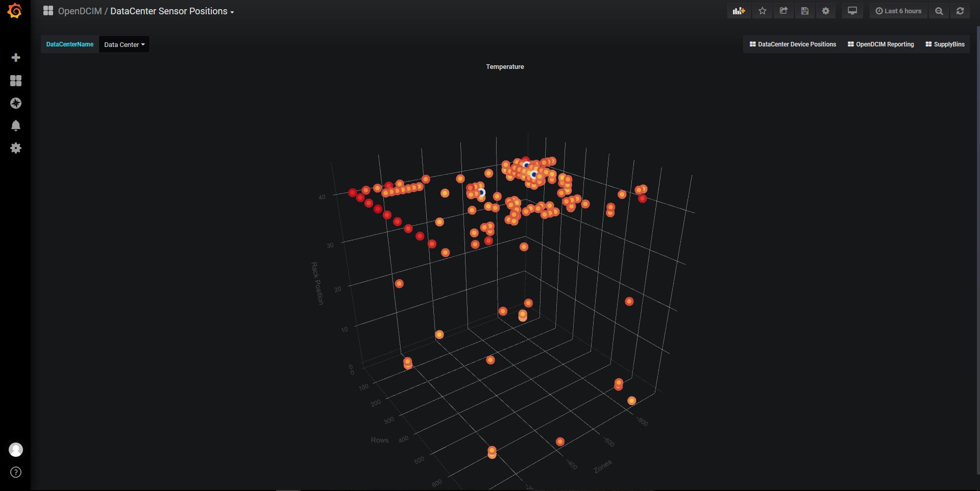Open the Last 6 hours time picker

pyautogui.click(x=898, y=11)
